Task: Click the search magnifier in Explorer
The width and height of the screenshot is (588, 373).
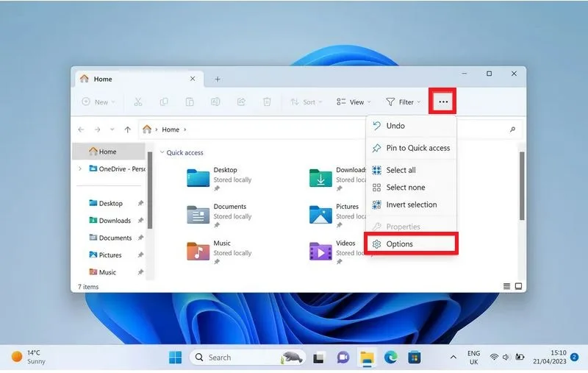Action: (512, 129)
